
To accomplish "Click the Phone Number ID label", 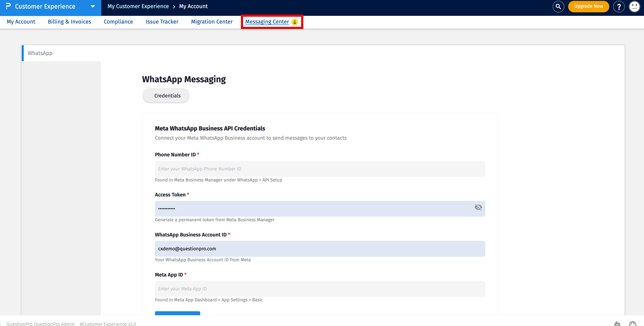I will tap(175, 155).
